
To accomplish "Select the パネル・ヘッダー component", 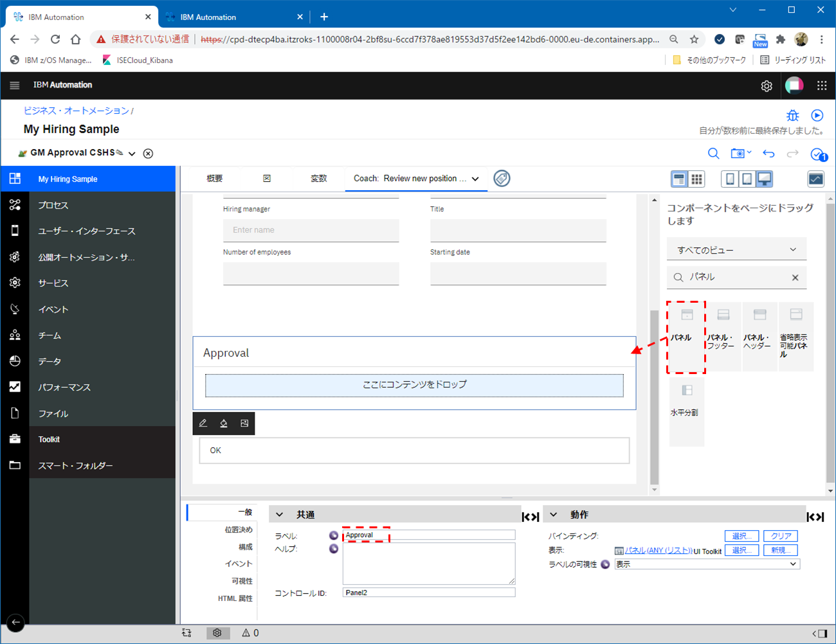I will point(759,337).
